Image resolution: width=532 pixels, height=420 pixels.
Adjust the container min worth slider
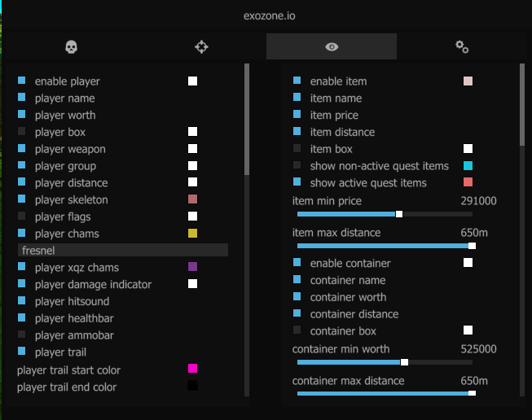[x=404, y=362]
